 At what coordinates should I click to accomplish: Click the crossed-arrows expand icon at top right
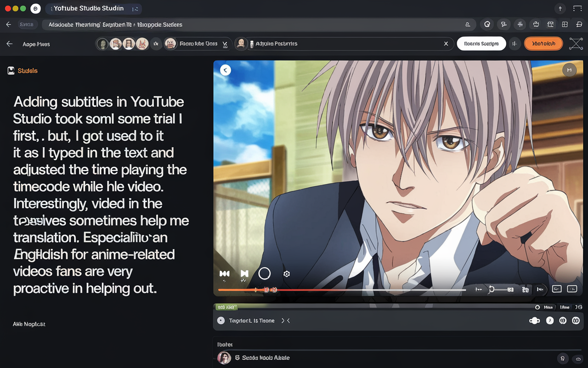(576, 44)
